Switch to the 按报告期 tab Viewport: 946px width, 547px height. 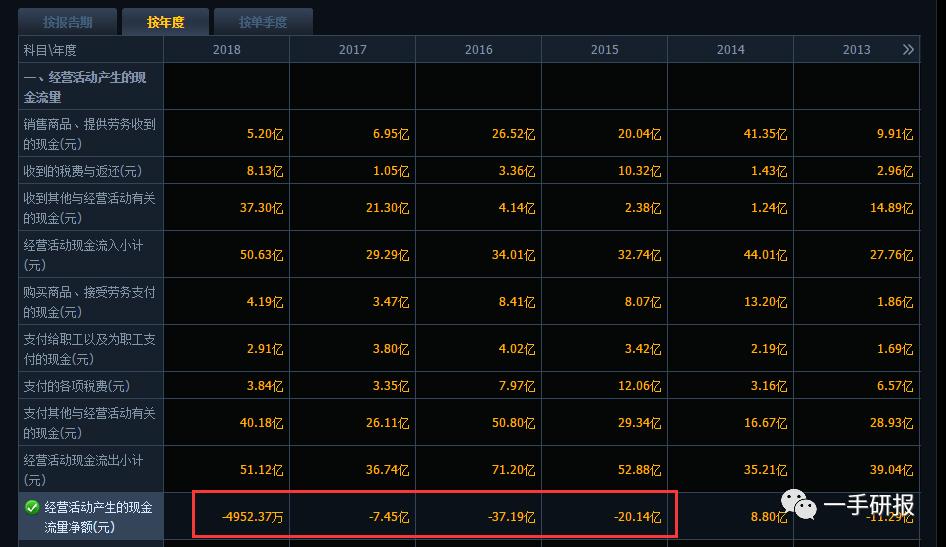pyautogui.click(x=68, y=22)
